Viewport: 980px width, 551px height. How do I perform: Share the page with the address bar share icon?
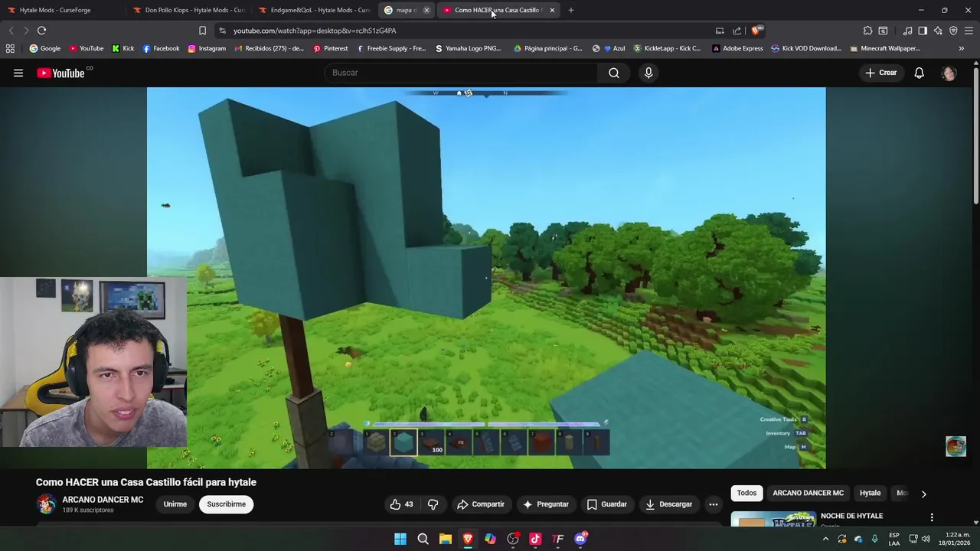737,31
